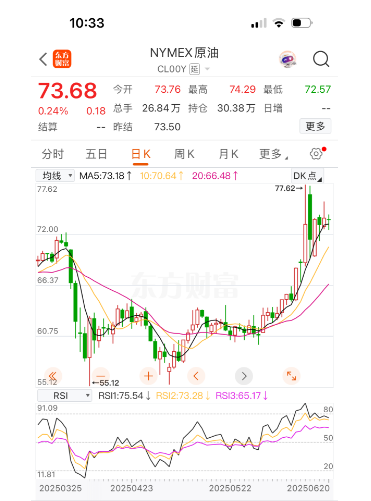371x501 pixels.
Task: Open the 均线 indicator dropdown
Action: (55, 176)
